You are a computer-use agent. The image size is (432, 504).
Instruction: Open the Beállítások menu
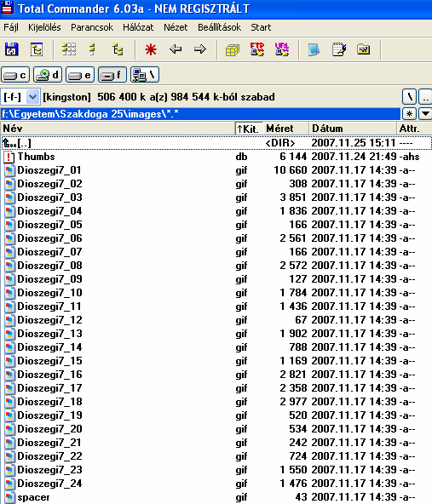[219, 27]
